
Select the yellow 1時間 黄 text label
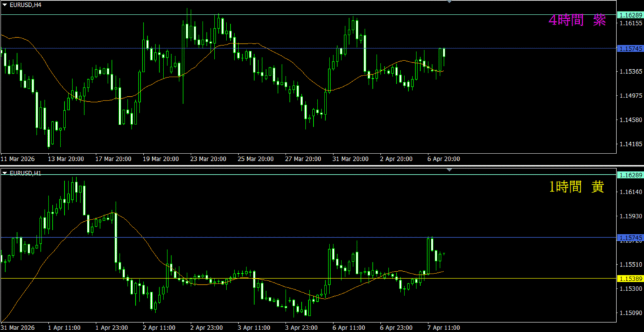tap(577, 187)
